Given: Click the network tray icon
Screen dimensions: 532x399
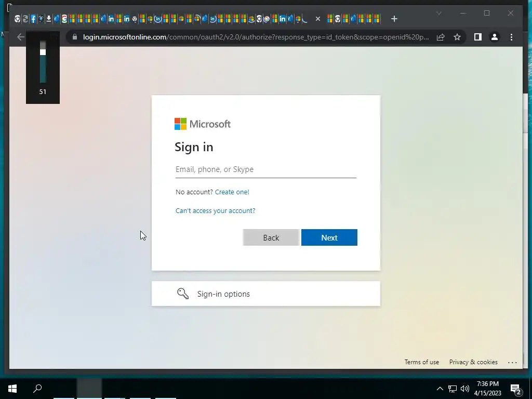Looking at the screenshot, I should coord(453,389).
